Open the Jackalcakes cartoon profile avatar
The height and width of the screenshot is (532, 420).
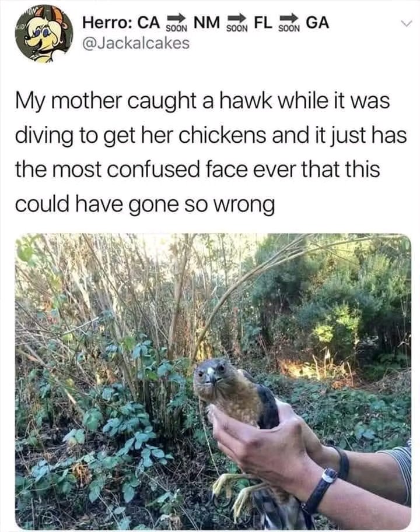click(44, 34)
